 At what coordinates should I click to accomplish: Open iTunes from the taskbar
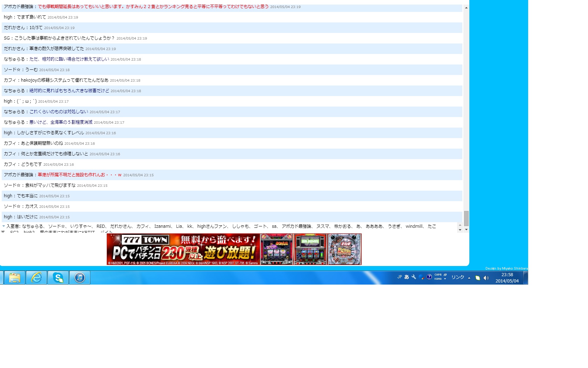point(80,278)
